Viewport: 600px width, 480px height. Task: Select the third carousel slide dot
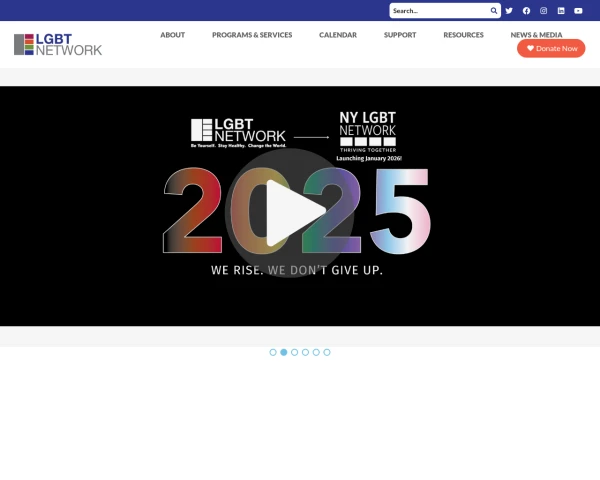point(294,352)
